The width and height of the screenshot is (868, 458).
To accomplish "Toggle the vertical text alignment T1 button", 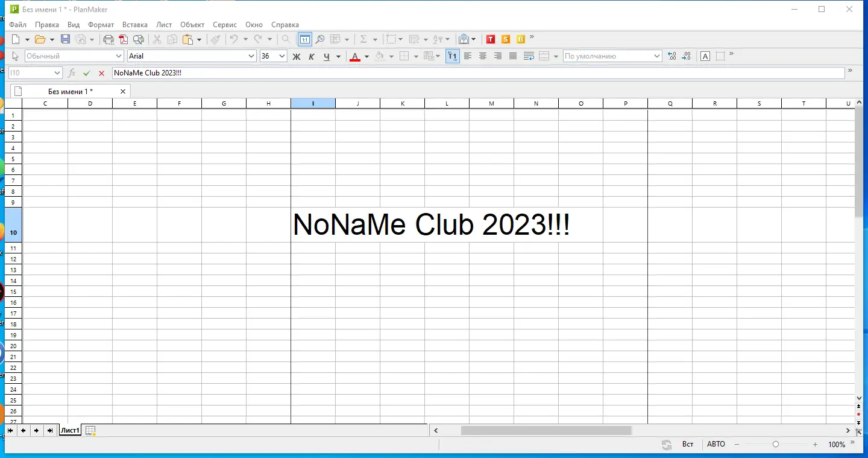I will click(x=452, y=56).
